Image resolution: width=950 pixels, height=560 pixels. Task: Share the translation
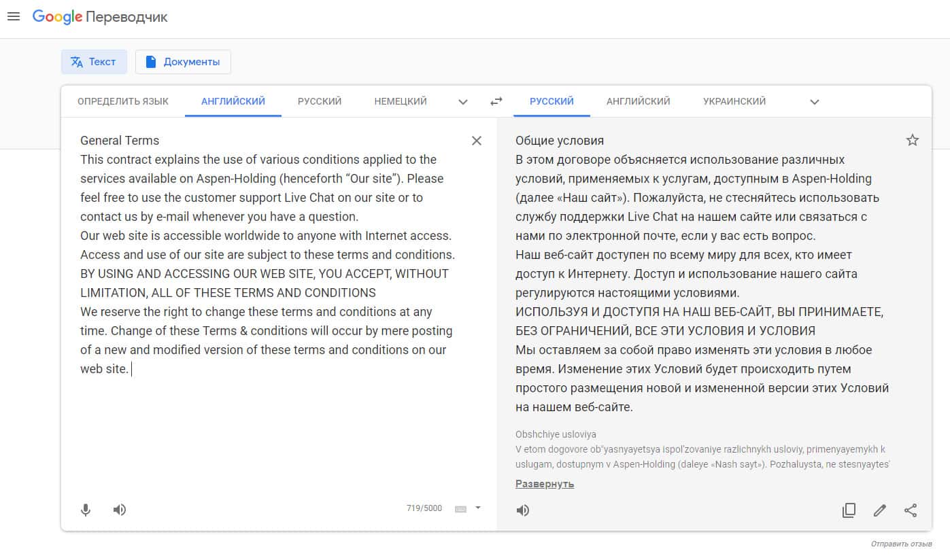tap(911, 510)
